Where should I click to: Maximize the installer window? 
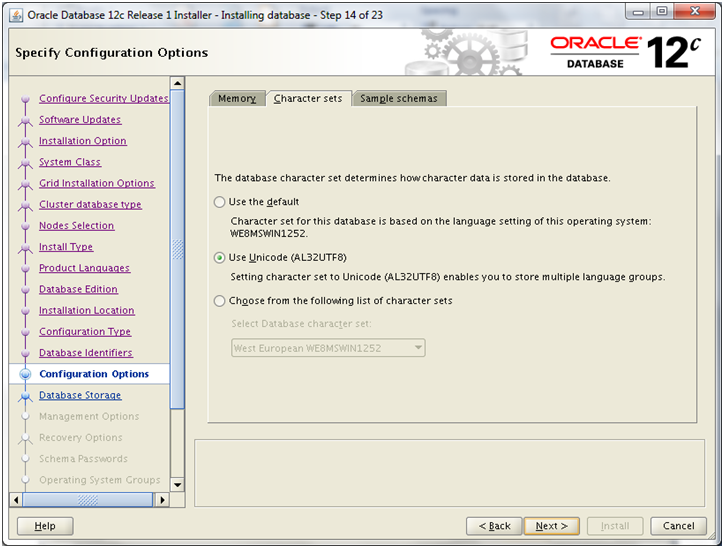[x=662, y=12]
